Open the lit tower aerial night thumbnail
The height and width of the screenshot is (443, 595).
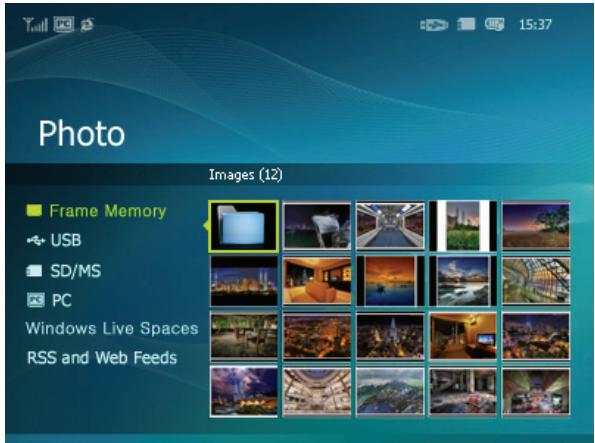[x=390, y=337]
